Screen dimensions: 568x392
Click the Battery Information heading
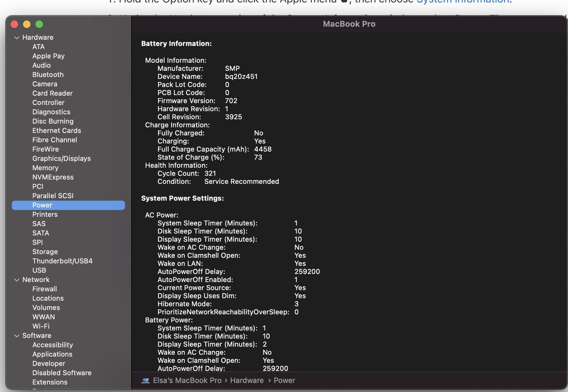click(176, 44)
